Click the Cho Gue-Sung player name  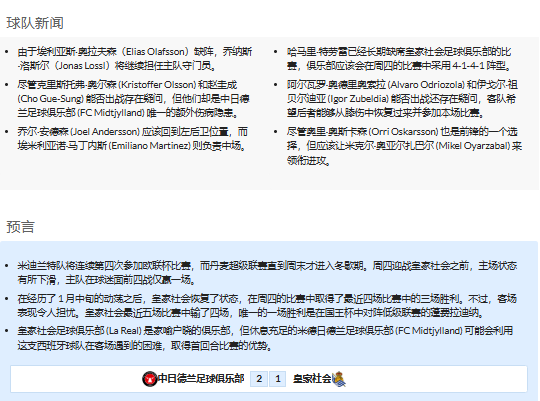point(51,99)
